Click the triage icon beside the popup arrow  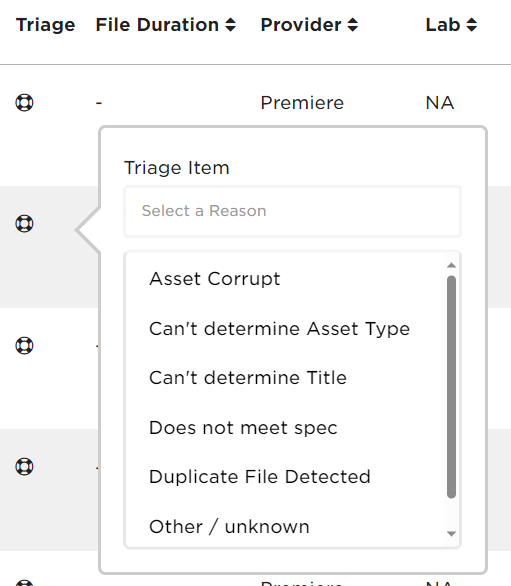tap(24, 224)
